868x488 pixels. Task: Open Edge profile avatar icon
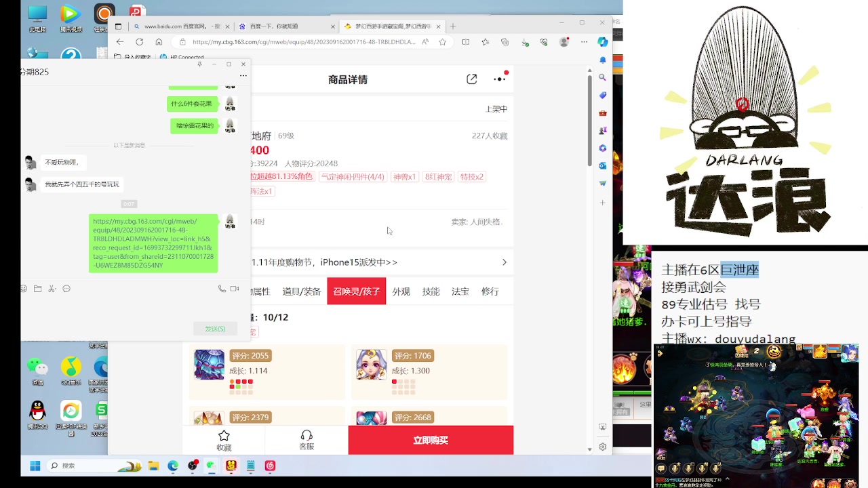564,42
